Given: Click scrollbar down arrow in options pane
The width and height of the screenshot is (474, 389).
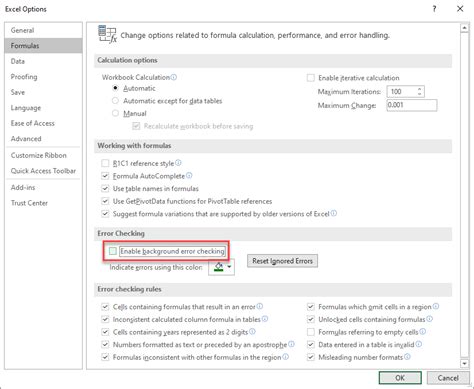Looking at the screenshot, I should point(464,363).
